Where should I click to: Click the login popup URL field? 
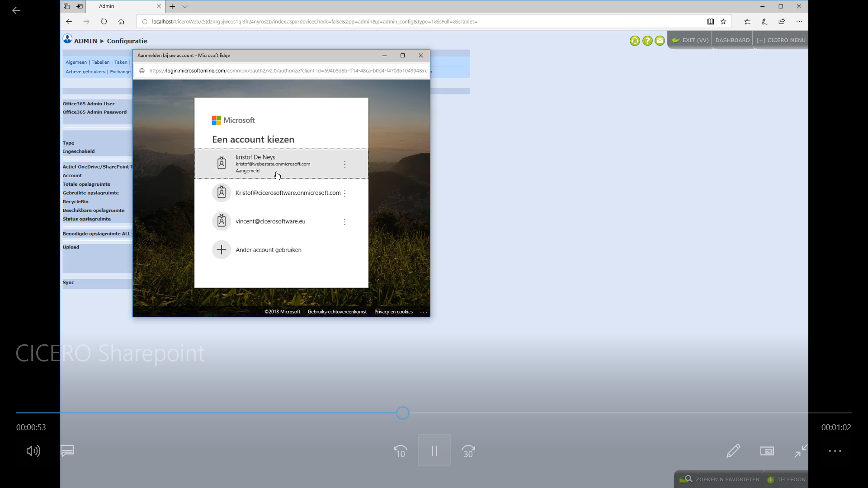pos(281,70)
